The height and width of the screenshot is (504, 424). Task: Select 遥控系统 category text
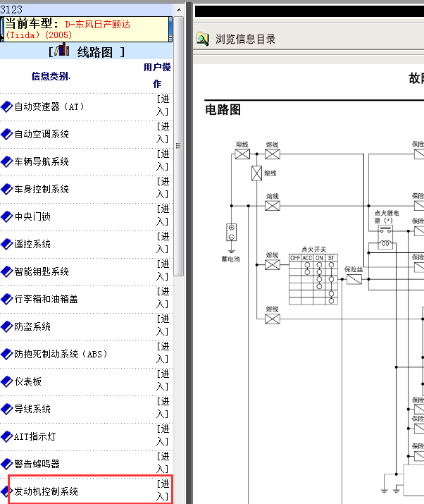pyautogui.click(x=32, y=244)
